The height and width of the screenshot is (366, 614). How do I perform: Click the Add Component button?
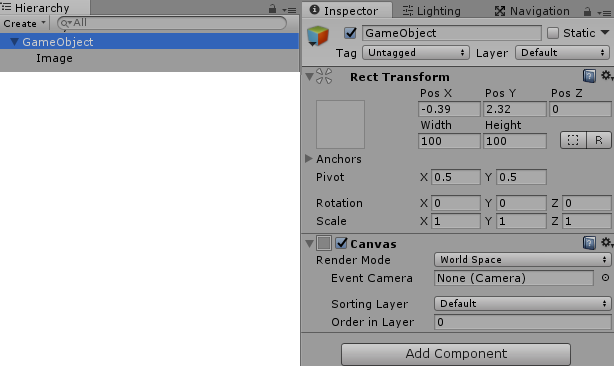456,354
